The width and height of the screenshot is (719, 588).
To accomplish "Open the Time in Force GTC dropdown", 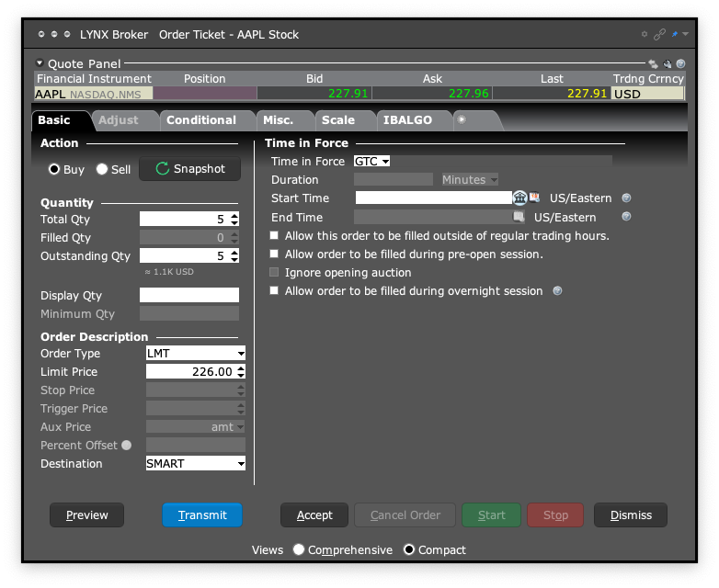I will coord(371,162).
